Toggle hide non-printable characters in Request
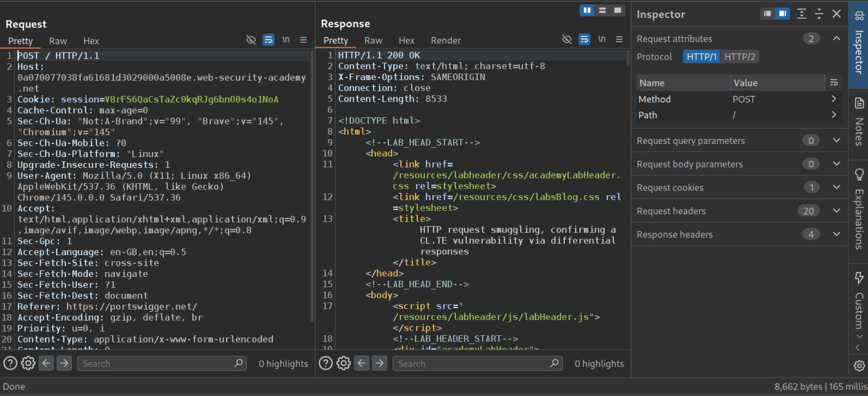868x396 pixels. pyautogui.click(x=251, y=40)
